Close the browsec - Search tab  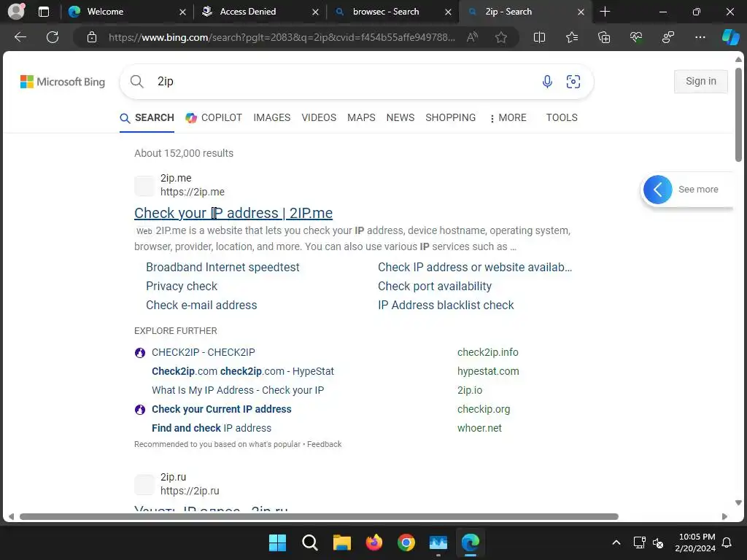[448, 12]
